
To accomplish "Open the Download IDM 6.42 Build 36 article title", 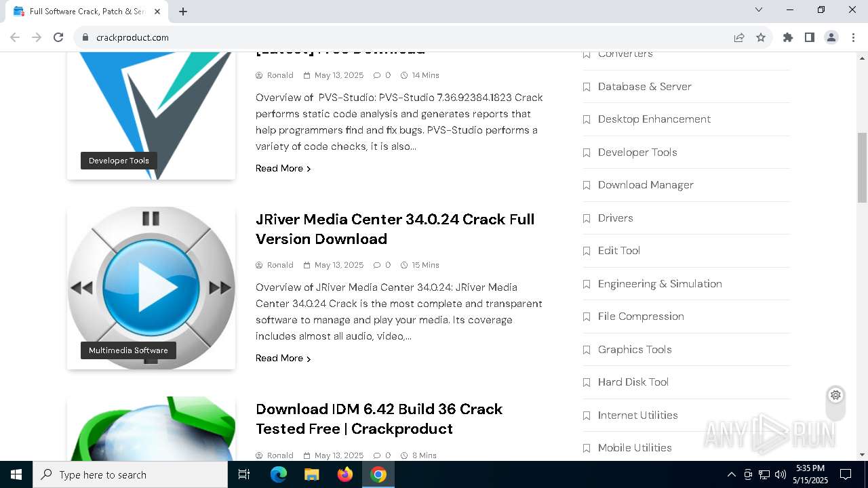I will (x=379, y=419).
